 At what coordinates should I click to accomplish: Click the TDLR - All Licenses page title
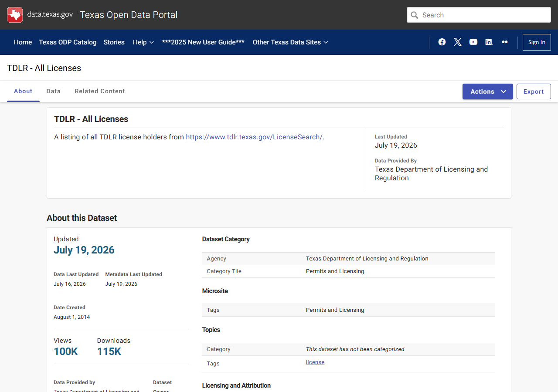[x=44, y=68]
